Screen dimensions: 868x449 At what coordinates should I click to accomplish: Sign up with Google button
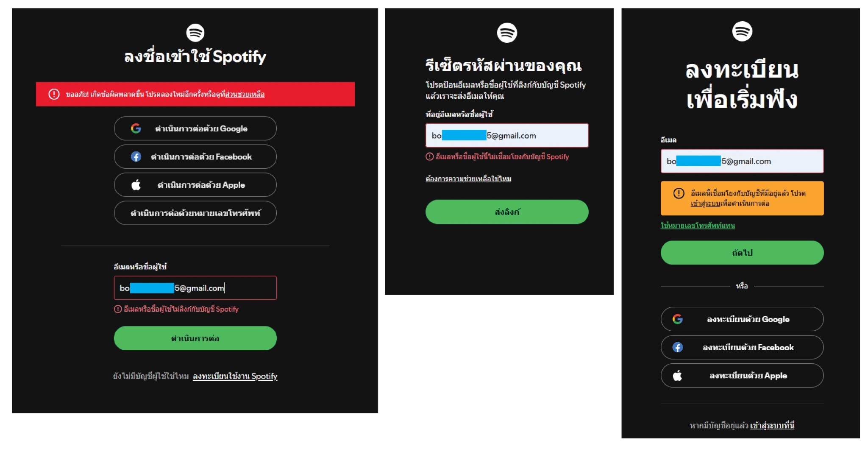coord(742,319)
